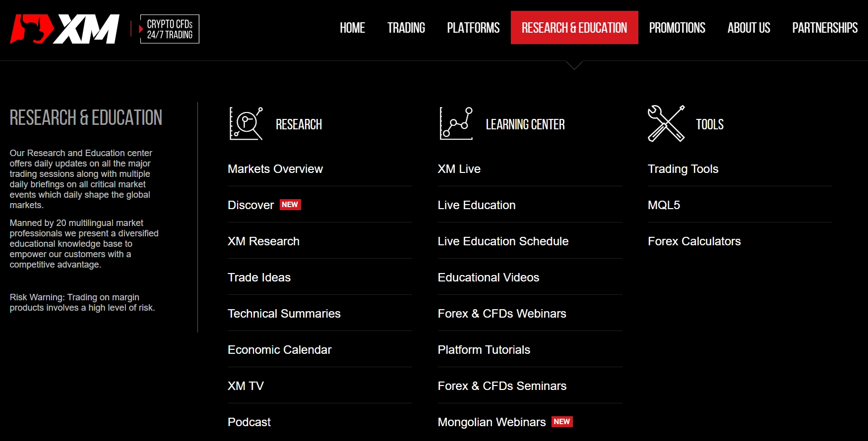This screenshot has width=868, height=441.
Task: Open XM Live
Action: tap(459, 169)
